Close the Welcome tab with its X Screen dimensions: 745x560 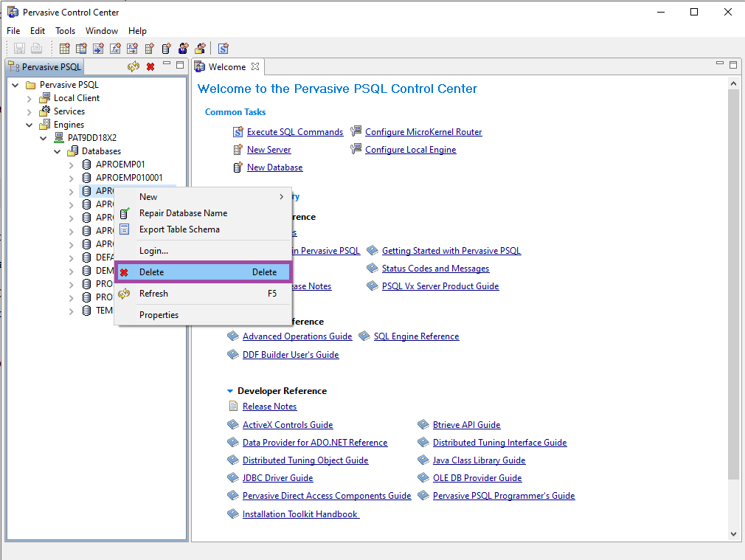pyautogui.click(x=255, y=66)
